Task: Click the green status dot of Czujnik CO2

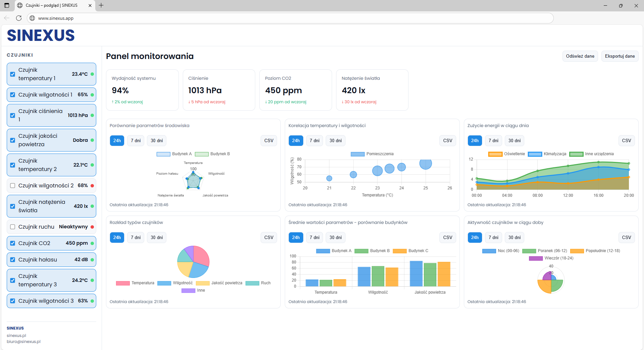Action: click(x=92, y=243)
